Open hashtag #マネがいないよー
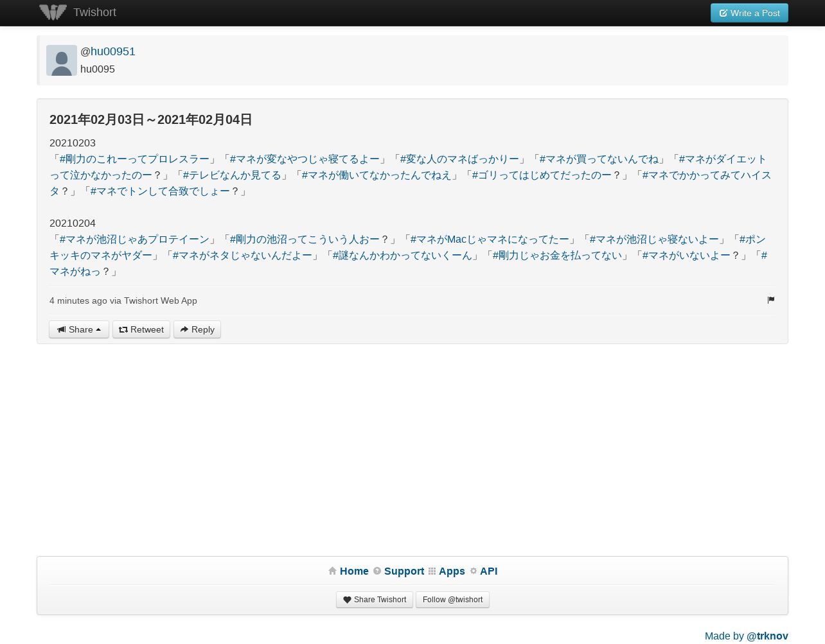Image resolution: width=825 pixels, height=644 pixels. [686, 256]
